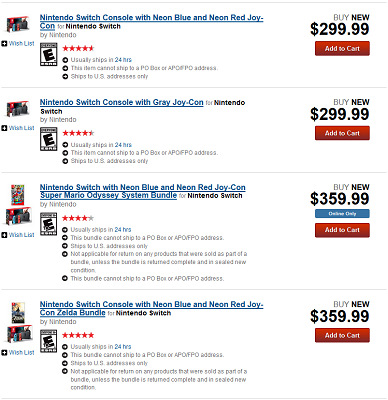388x400 pixels.
Task: Add Zelda Bundle to cart
Action: [x=342, y=335]
